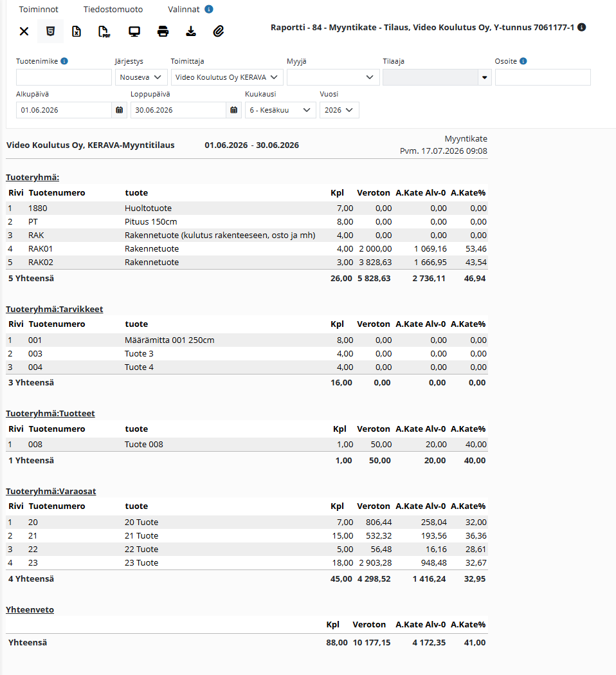The width and height of the screenshot is (616, 675).
Task: Open the Loppupäivä calendar picker
Action: click(x=233, y=110)
